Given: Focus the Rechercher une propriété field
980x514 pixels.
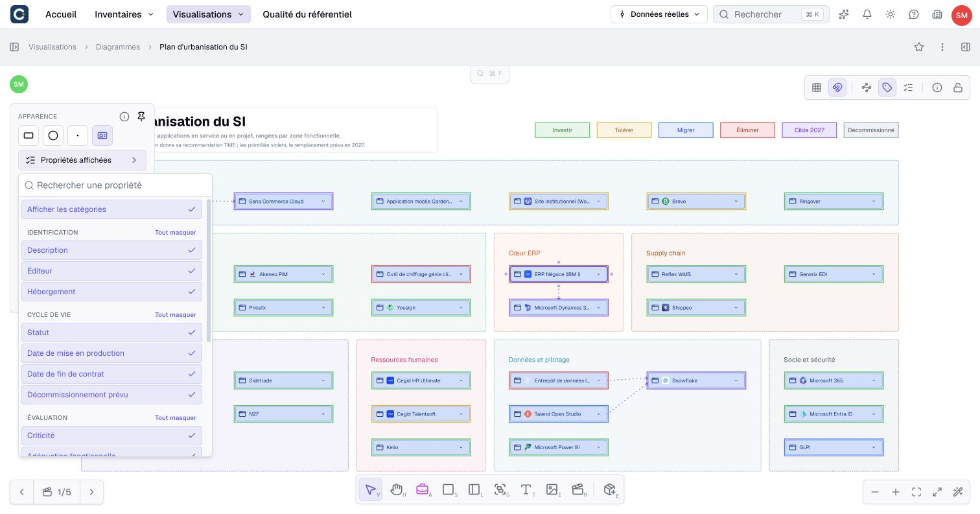Looking at the screenshot, I should click(115, 185).
